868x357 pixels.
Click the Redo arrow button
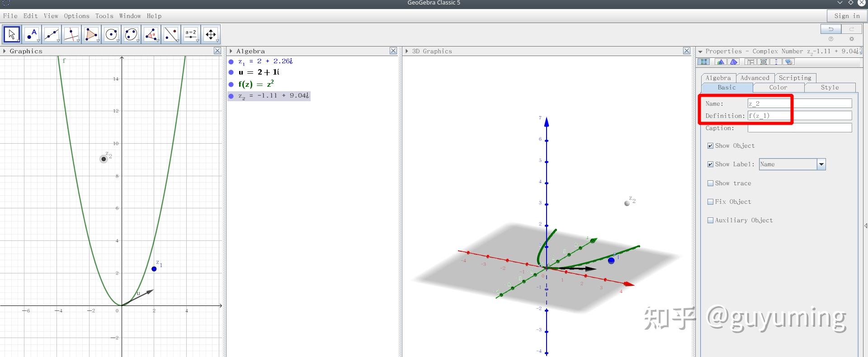pos(852,29)
